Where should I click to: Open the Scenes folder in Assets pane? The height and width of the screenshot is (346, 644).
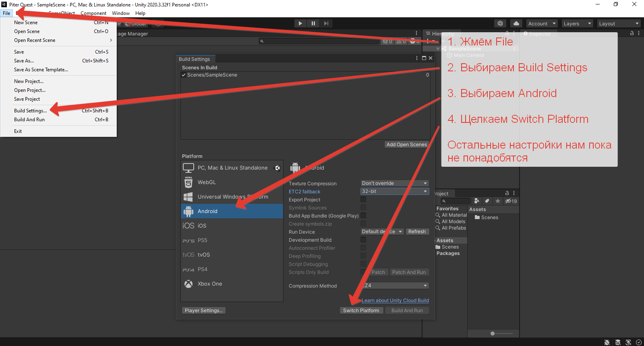click(487, 218)
